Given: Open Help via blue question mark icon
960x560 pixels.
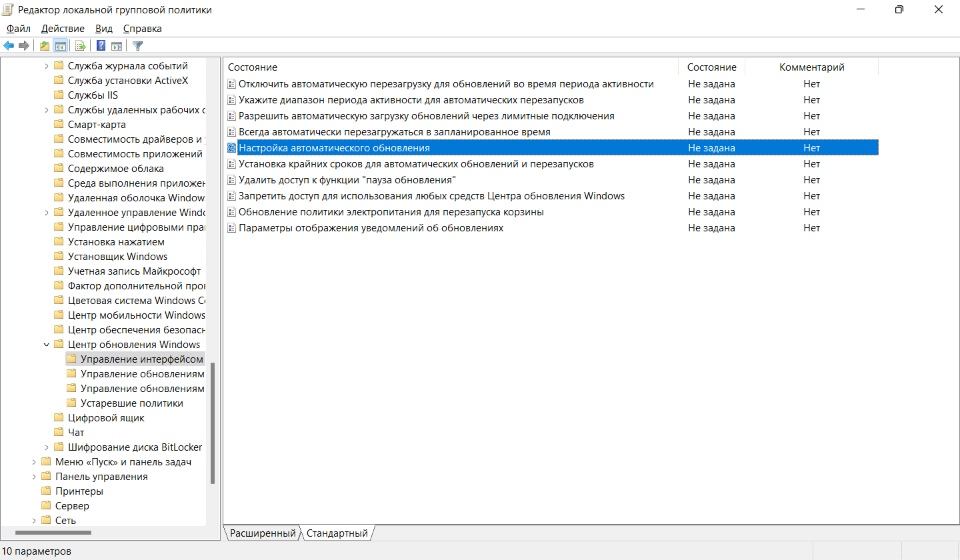Looking at the screenshot, I should click(x=101, y=46).
